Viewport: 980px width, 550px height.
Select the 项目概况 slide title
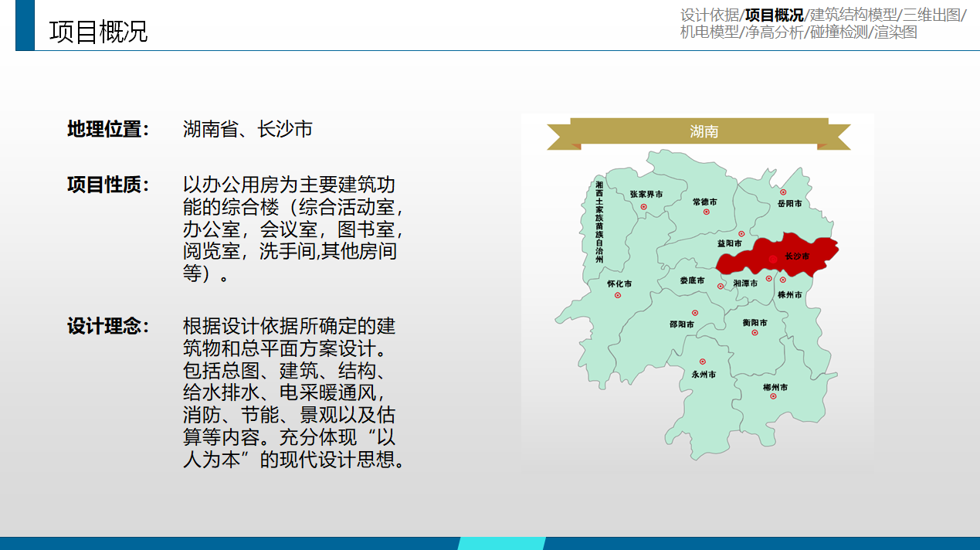(98, 32)
